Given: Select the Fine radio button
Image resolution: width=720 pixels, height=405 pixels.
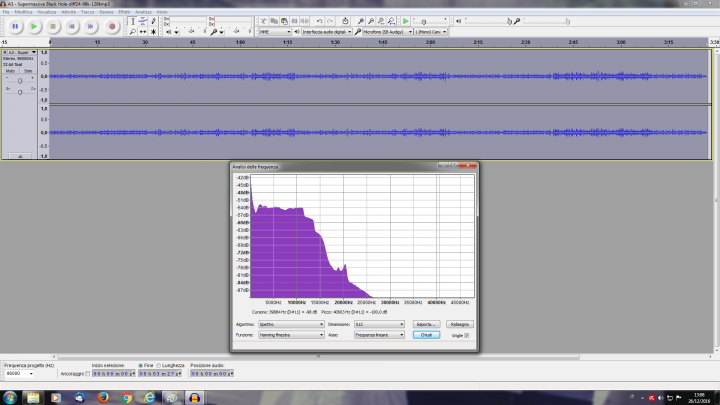Looking at the screenshot, I should [141, 366].
